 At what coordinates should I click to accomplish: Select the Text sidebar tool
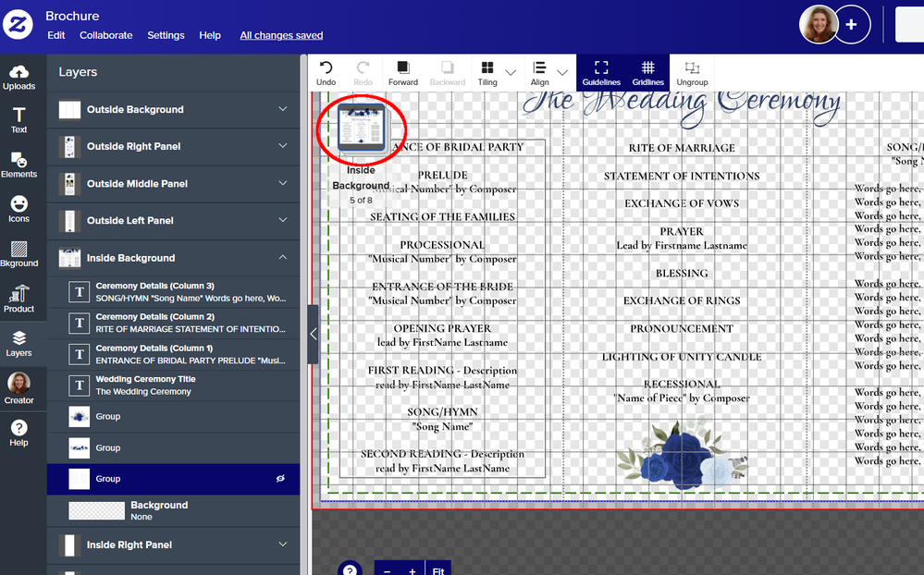point(18,120)
